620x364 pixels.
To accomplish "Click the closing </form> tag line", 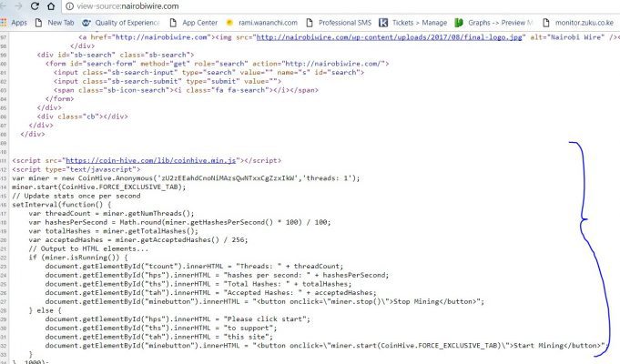I will click(59, 99).
